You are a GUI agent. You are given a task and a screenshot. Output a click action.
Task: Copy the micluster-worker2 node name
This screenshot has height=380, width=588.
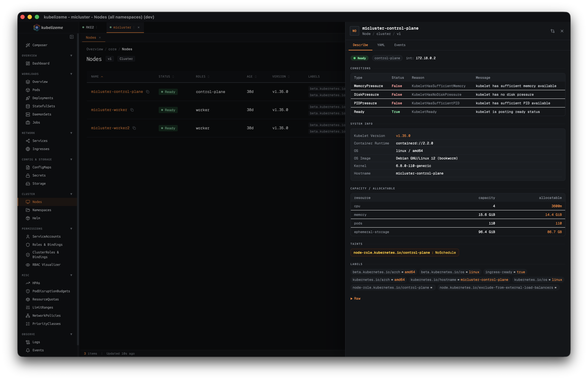[134, 128]
